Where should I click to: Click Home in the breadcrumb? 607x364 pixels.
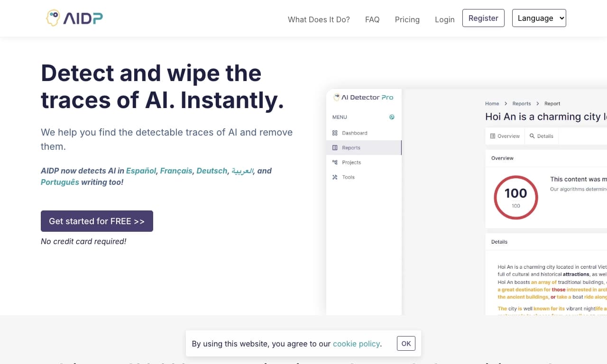click(x=492, y=103)
